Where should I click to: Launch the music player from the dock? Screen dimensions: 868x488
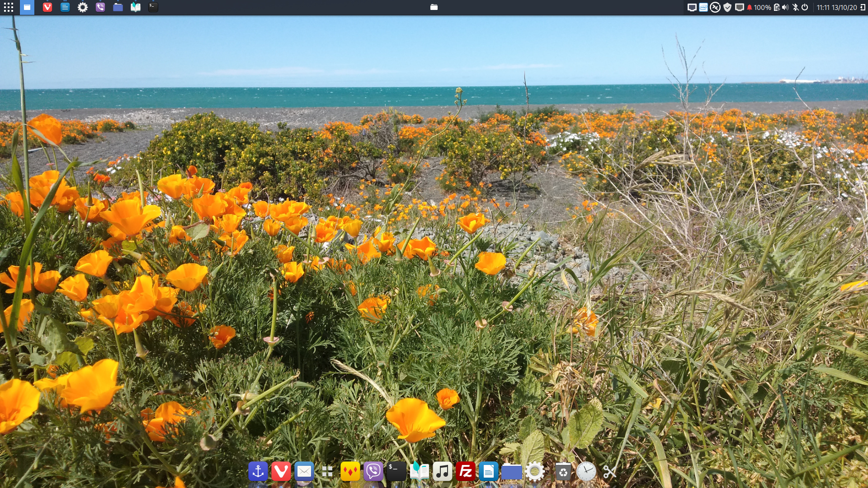coord(443,472)
